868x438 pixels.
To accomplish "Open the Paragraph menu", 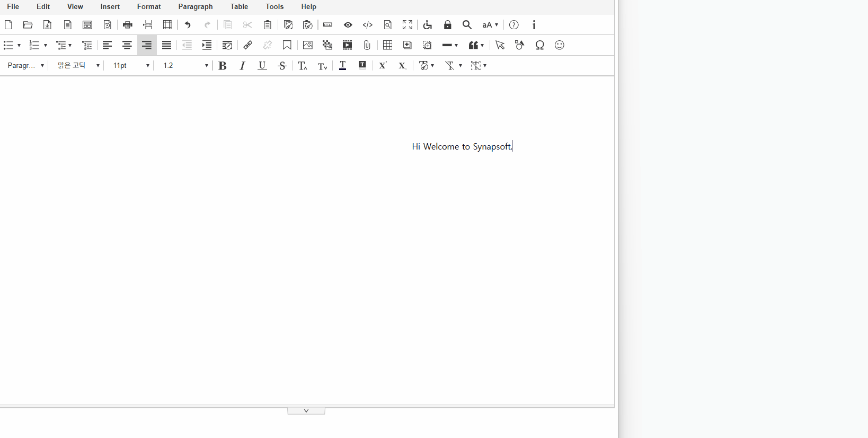I will click(x=196, y=6).
